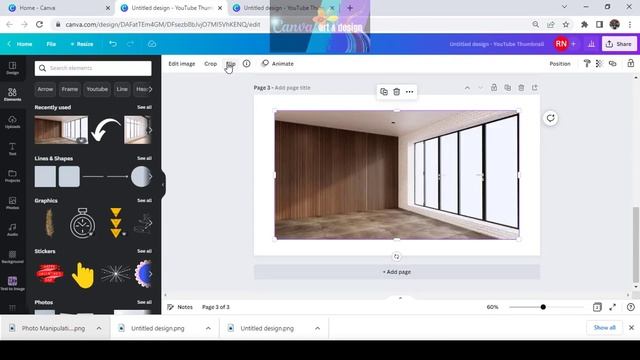The width and height of the screenshot is (640, 360).
Task: Open the File menu
Action: 51,44
